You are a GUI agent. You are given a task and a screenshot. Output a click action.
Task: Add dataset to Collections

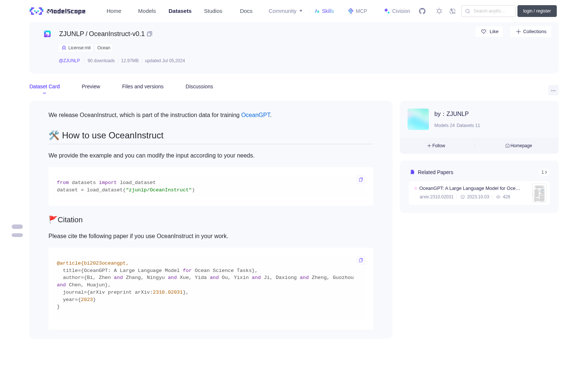click(531, 32)
